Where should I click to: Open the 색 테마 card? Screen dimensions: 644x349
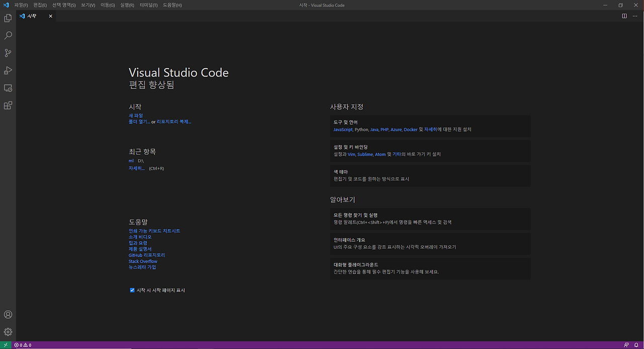[x=430, y=175]
